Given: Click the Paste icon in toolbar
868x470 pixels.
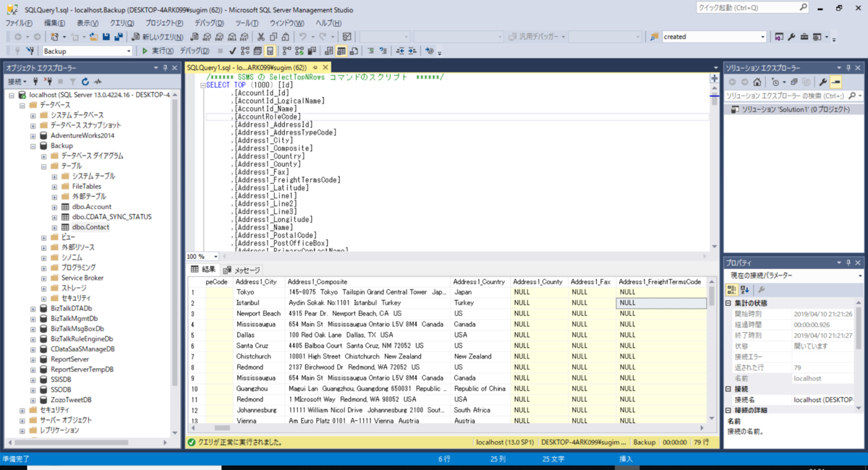Looking at the screenshot, I should point(286,37).
